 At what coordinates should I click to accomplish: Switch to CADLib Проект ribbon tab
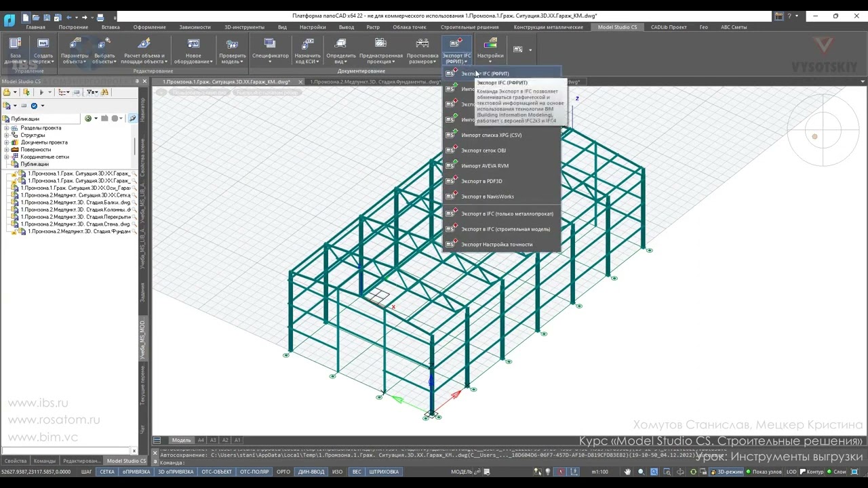pyautogui.click(x=669, y=27)
